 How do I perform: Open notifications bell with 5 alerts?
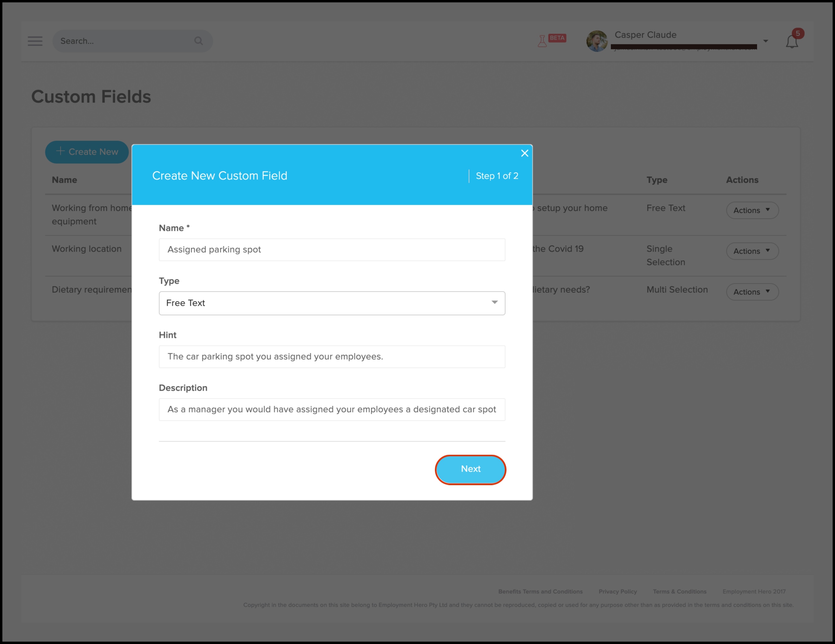tap(792, 41)
